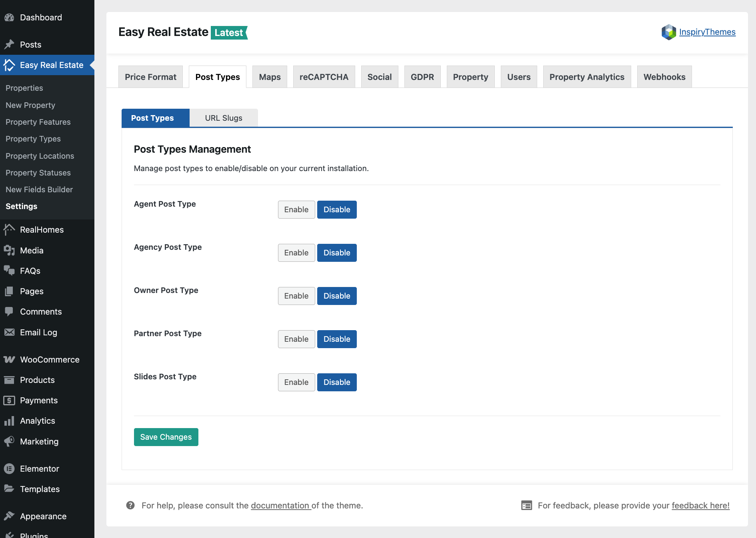The height and width of the screenshot is (538, 756).
Task: Enable the Agent Post Type
Action: pyautogui.click(x=296, y=209)
